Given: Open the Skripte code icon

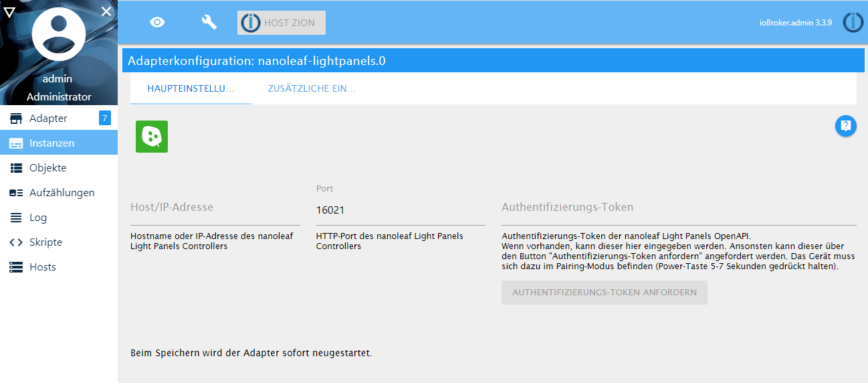Looking at the screenshot, I should coord(16,242).
